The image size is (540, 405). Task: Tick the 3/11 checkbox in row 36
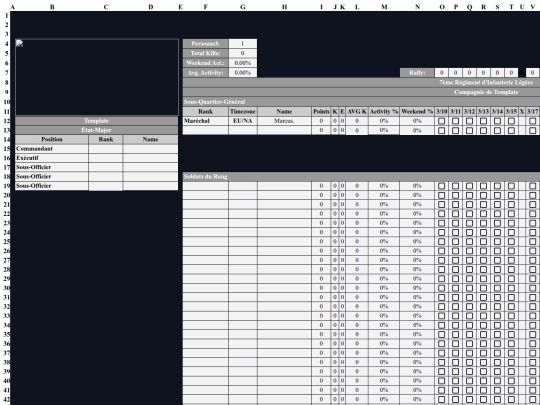tap(455, 344)
